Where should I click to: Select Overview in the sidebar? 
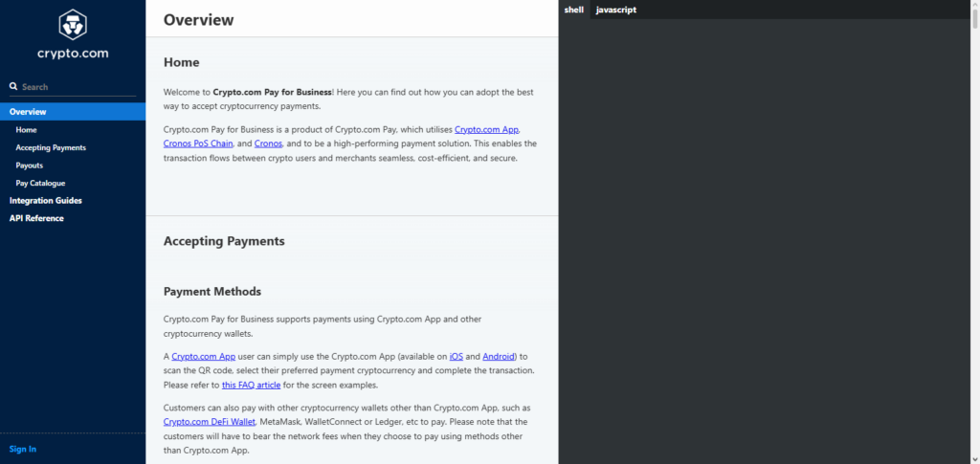(x=73, y=112)
